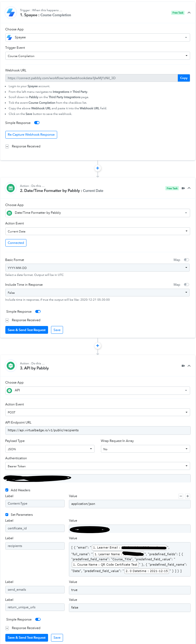Image resolution: width=196 pixels, height=644 pixels.
Task: Click the API Endpoint URL input field
Action: pos(97,430)
